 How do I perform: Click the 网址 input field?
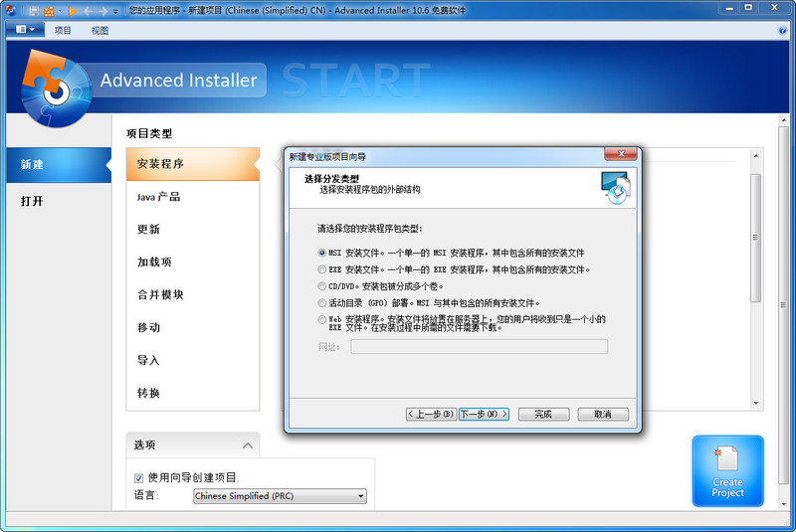tap(479, 347)
